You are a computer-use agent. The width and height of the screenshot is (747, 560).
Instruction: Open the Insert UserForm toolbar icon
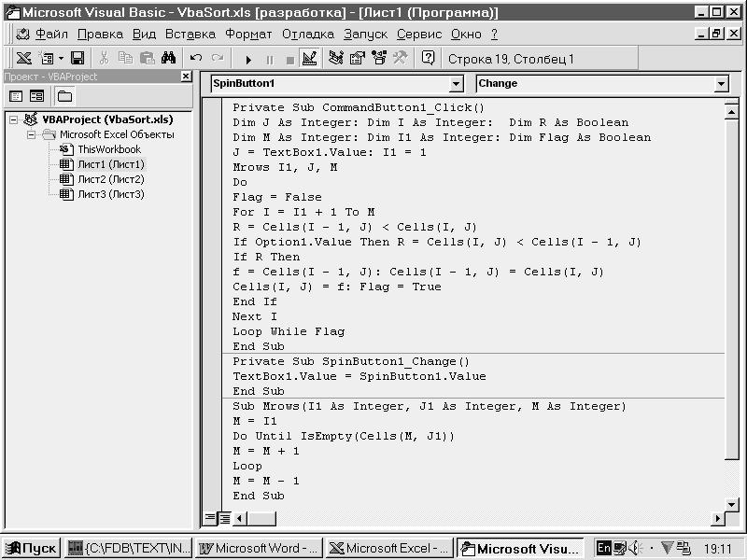point(48,59)
